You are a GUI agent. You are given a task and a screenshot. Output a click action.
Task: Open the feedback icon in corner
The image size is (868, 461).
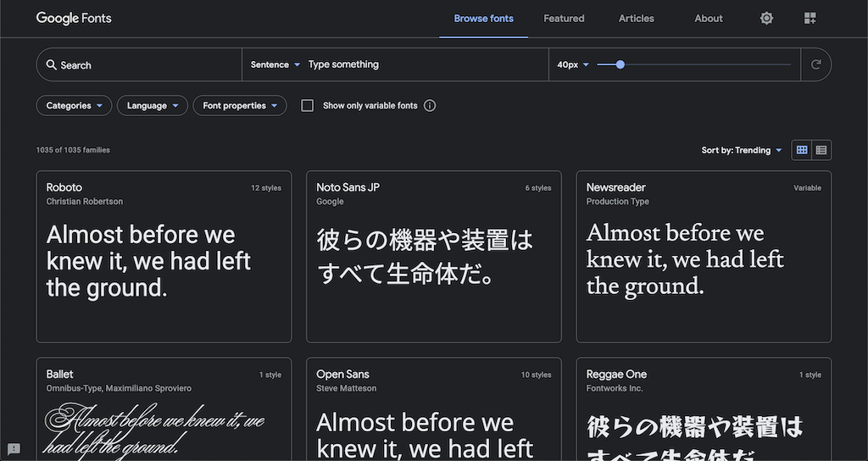14,449
